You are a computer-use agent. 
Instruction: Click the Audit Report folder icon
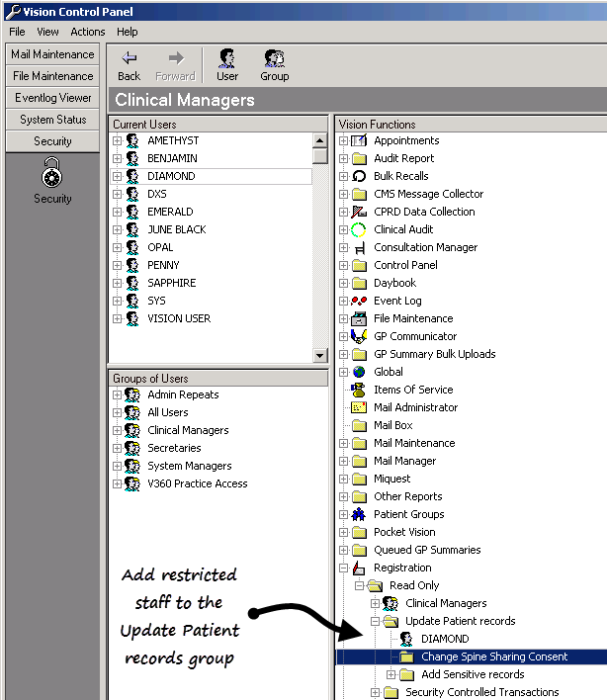359,158
